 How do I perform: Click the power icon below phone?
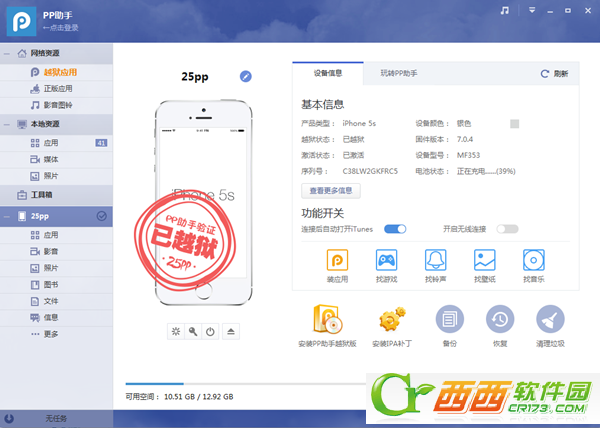(x=210, y=332)
